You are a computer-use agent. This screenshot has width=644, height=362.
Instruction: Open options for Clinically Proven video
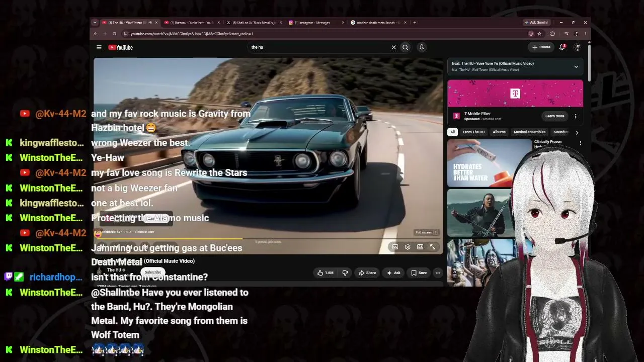580,143
